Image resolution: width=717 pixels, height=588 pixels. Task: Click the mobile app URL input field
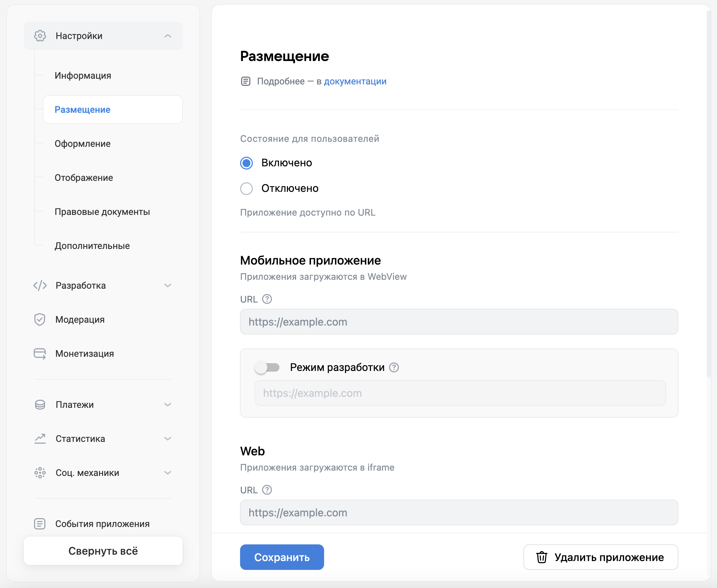point(459,322)
